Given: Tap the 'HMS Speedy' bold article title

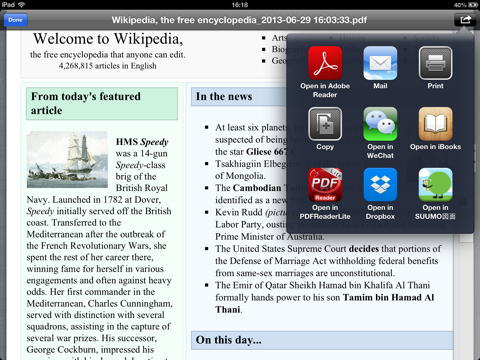Looking at the screenshot, I should [x=142, y=142].
